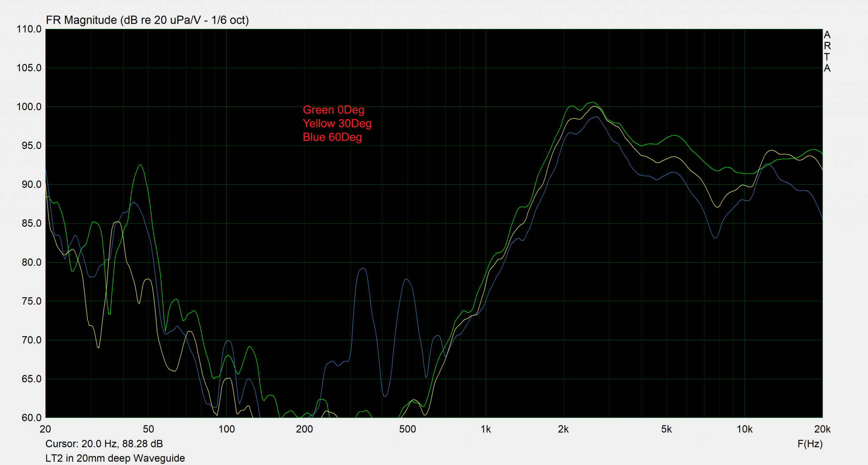This screenshot has height=465, width=868.
Task: Click the 85.0 y-axis value
Action: (x=31, y=224)
